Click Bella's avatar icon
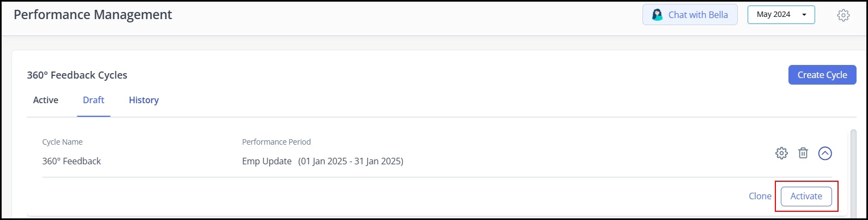 (657, 15)
